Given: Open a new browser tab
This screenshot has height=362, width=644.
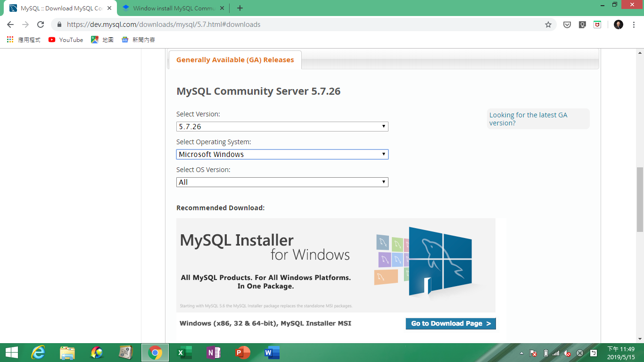Looking at the screenshot, I should (240, 8).
